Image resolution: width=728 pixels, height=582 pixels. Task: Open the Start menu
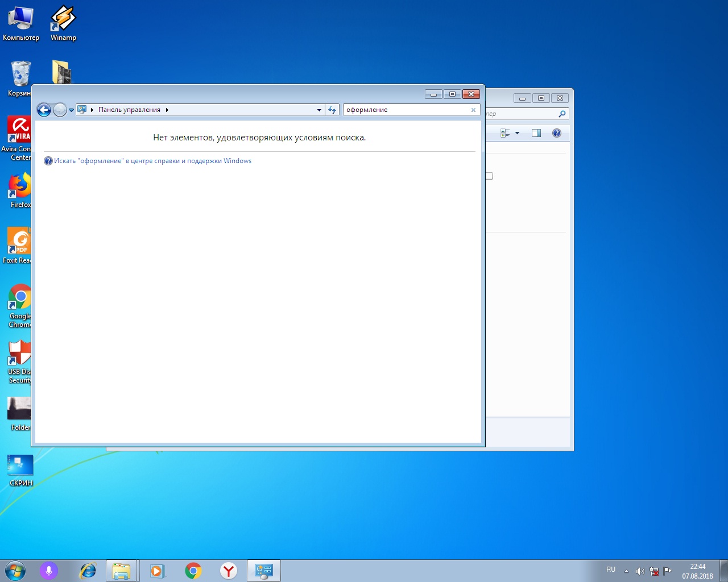(x=15, y=571)
